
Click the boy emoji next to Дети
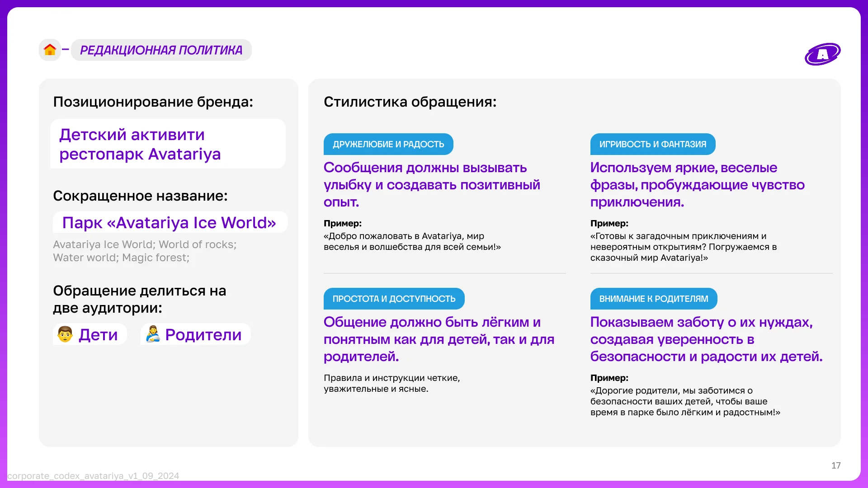pos(65,334)
